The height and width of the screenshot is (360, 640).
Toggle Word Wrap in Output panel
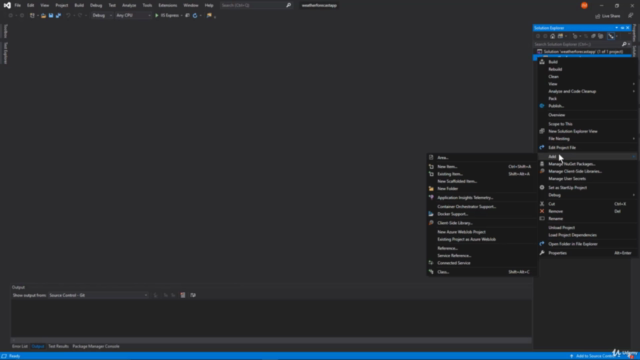tap(193, 295)
